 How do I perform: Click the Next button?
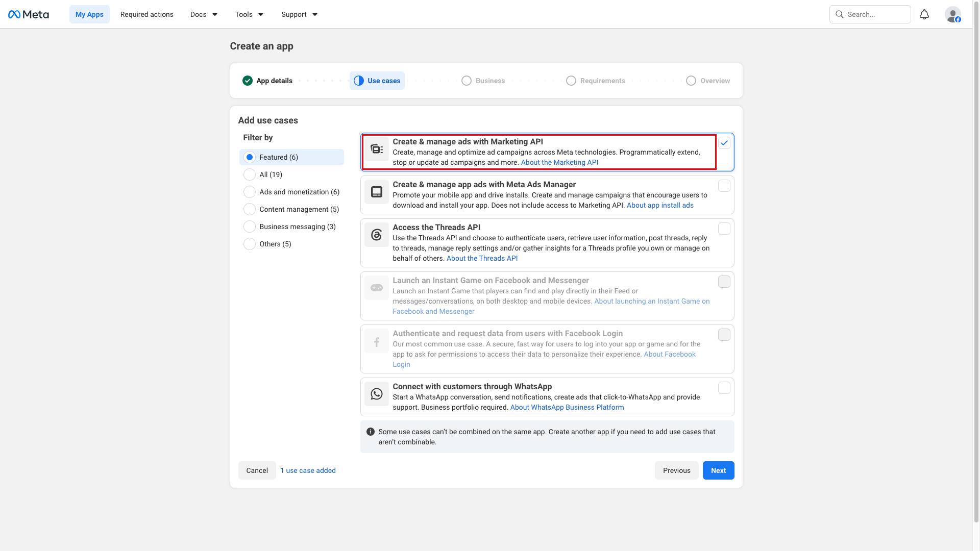(x=718, y=470)
